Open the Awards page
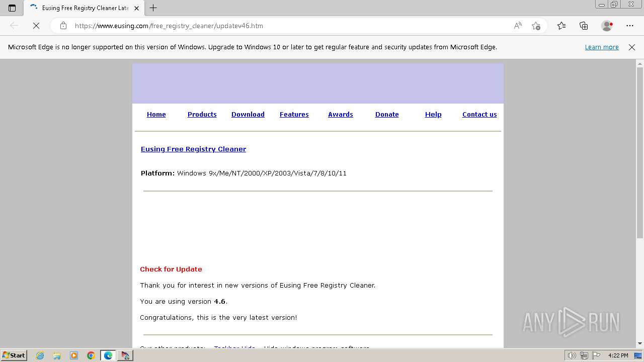The image size is (644, 362). click(341, 115)
